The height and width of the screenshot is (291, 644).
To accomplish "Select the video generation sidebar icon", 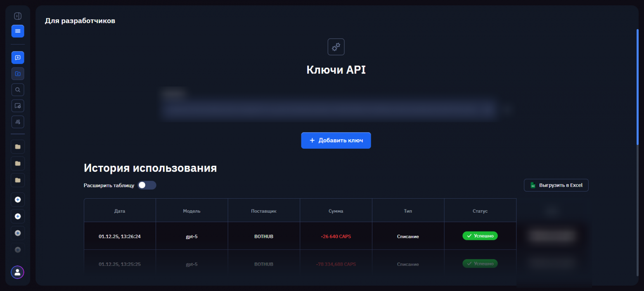I will coord(17,74).
